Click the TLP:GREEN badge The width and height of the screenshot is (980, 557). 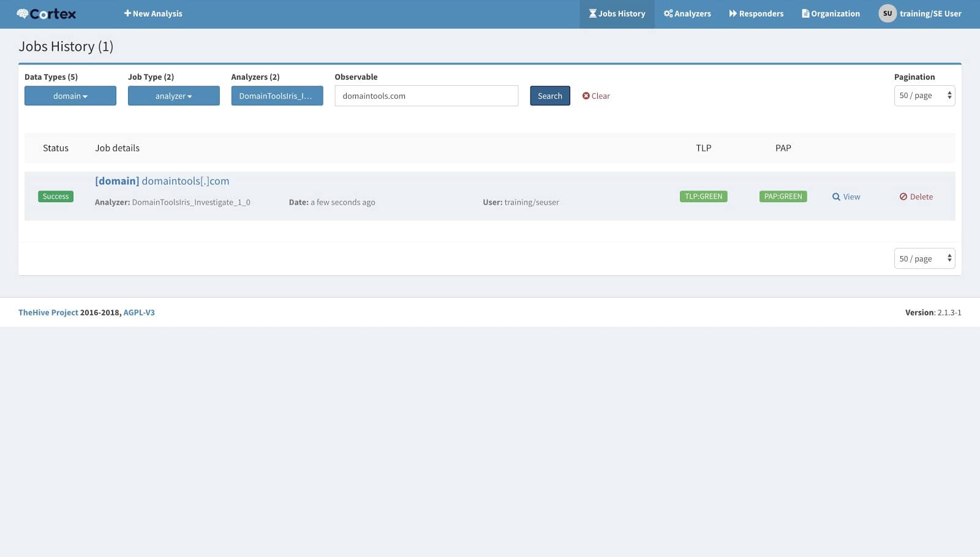click(x=703, y=196)
